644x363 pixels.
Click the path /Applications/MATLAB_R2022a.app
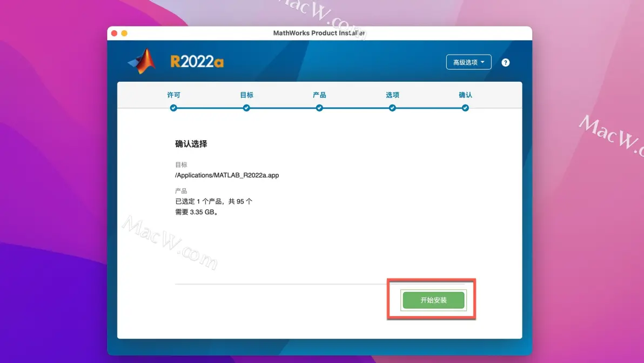point(227,175)
